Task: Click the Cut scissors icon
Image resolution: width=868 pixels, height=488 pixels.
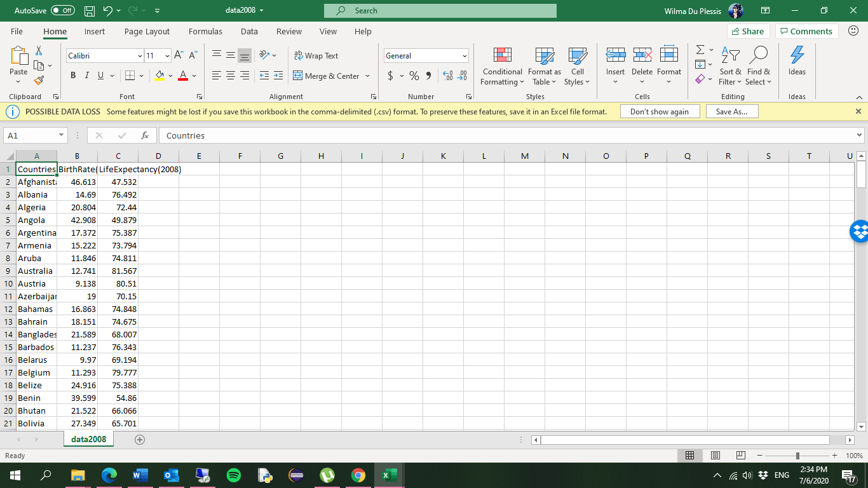Action: point(39,51)
